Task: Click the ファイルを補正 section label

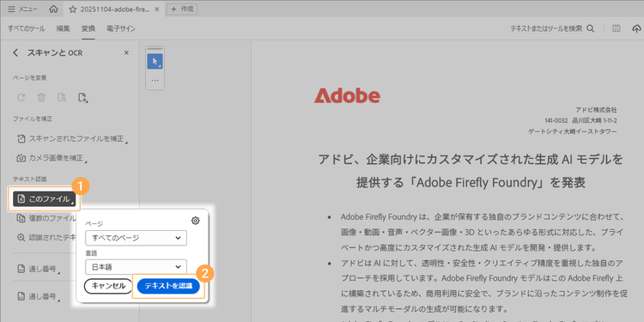Action: pos(33,118)
